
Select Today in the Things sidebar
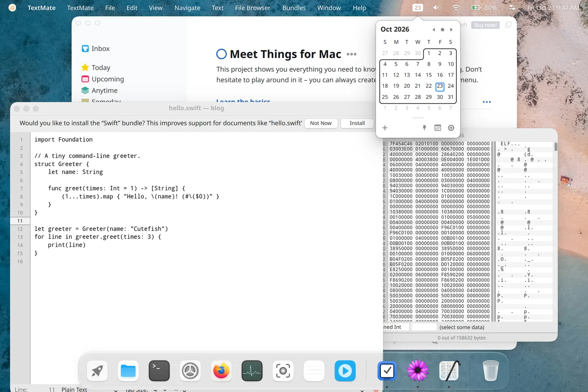(x=96, y=67)
